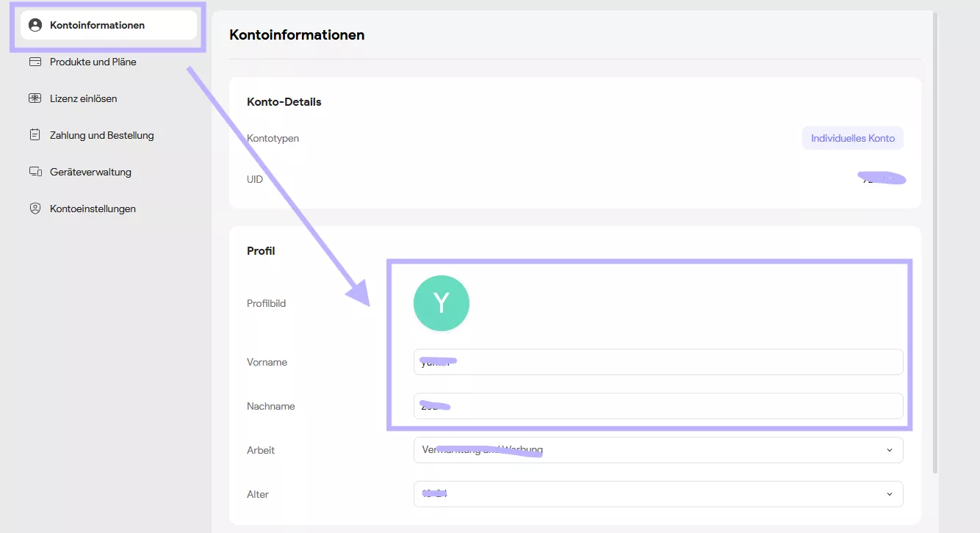Screen dimensions: 980x533
Task: Expand the Alter dropdown chevron arrow
Action: tap(890, 494)
